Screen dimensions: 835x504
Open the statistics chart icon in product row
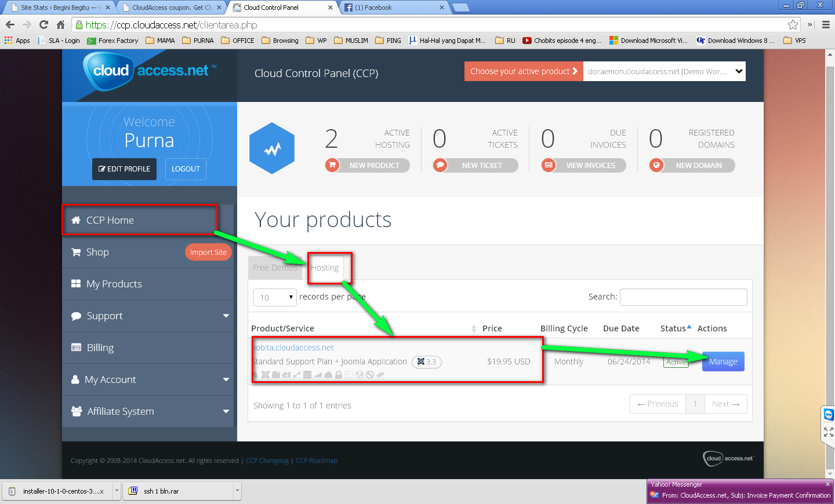318,375
